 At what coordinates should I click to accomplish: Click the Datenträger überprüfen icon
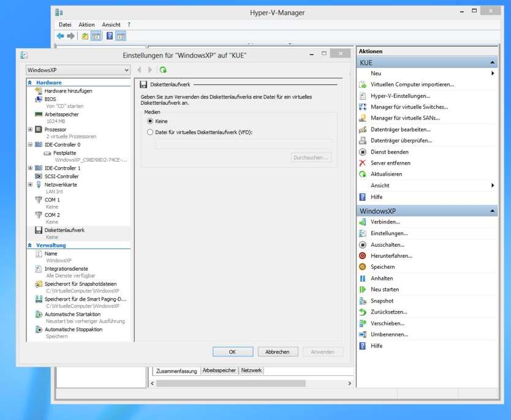[x=362, y=141]
